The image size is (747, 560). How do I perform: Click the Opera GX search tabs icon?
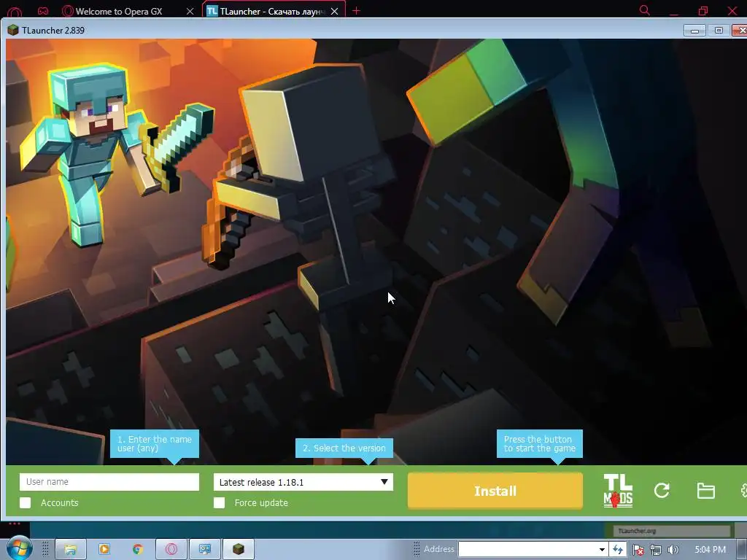[645, 10]
